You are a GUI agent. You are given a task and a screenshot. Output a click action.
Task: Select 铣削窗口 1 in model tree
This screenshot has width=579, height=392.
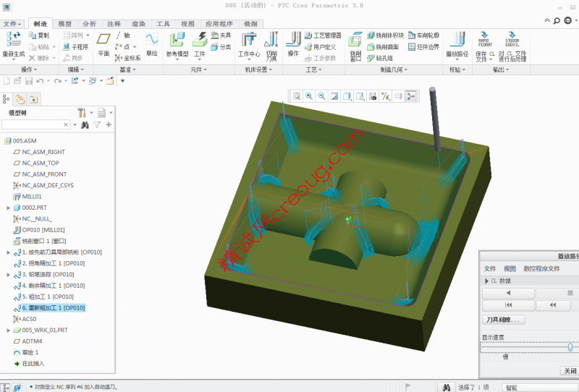(44, 241)
